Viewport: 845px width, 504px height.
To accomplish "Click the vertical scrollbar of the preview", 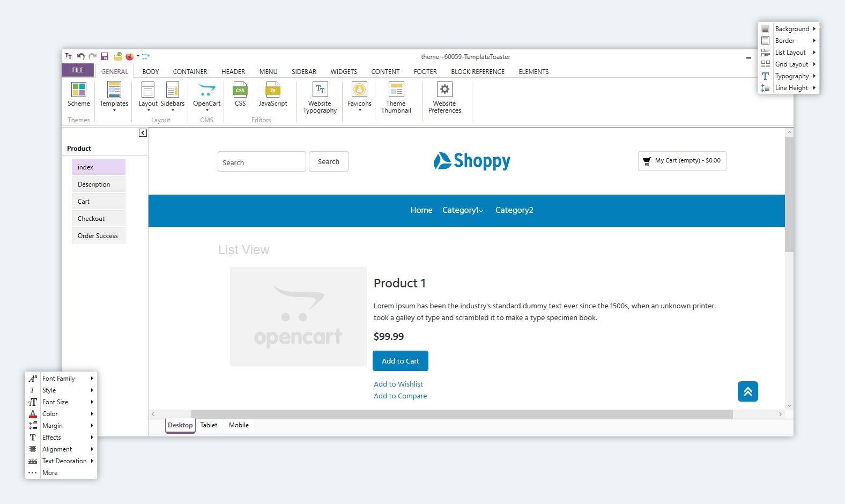I will tap(789, 194).
